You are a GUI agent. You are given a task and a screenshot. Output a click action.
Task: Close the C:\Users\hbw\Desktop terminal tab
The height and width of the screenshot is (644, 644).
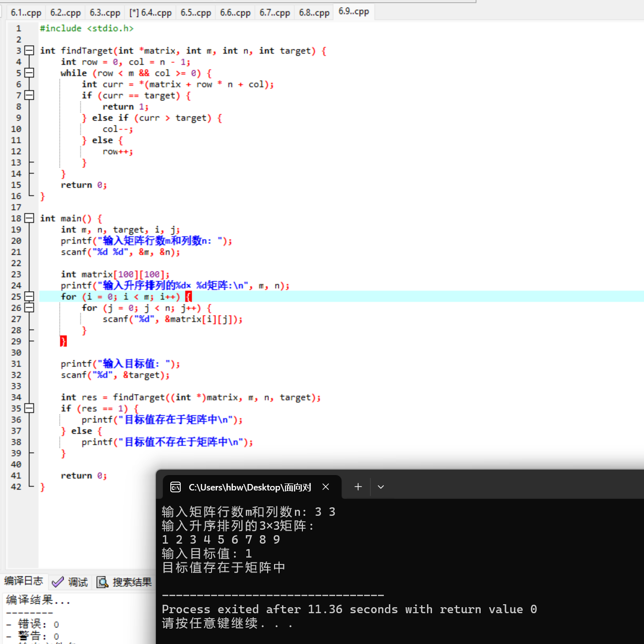[x=326, y=487]
